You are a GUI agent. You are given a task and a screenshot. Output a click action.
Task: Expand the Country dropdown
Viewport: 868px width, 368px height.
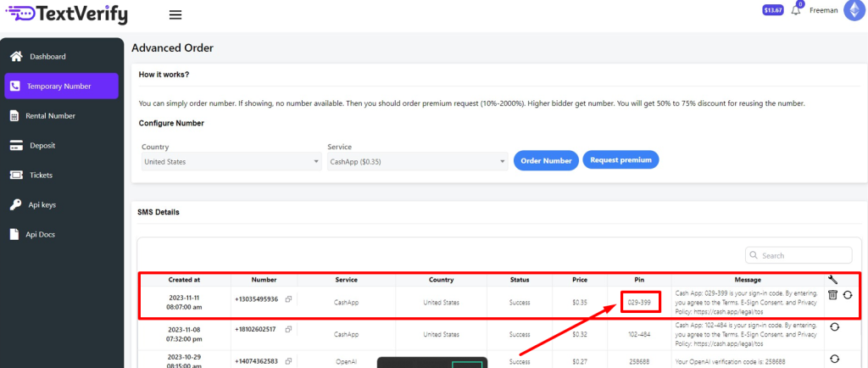click(230, 162)
